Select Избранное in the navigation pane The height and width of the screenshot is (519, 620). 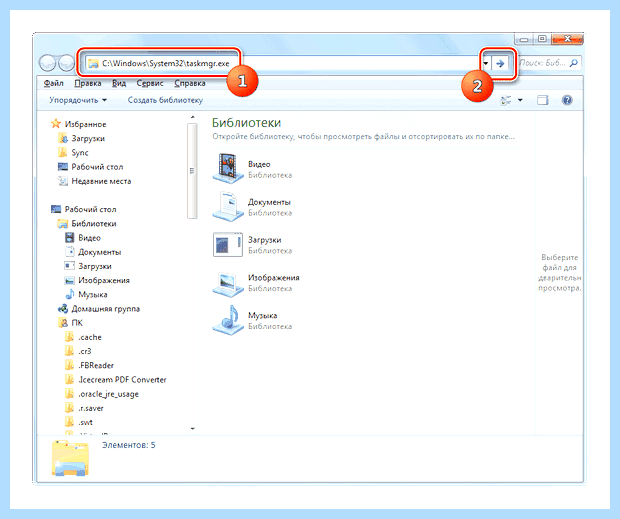85,124
